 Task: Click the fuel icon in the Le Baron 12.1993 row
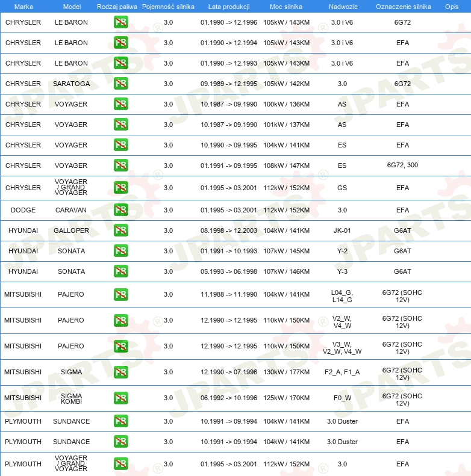[121, 63]
